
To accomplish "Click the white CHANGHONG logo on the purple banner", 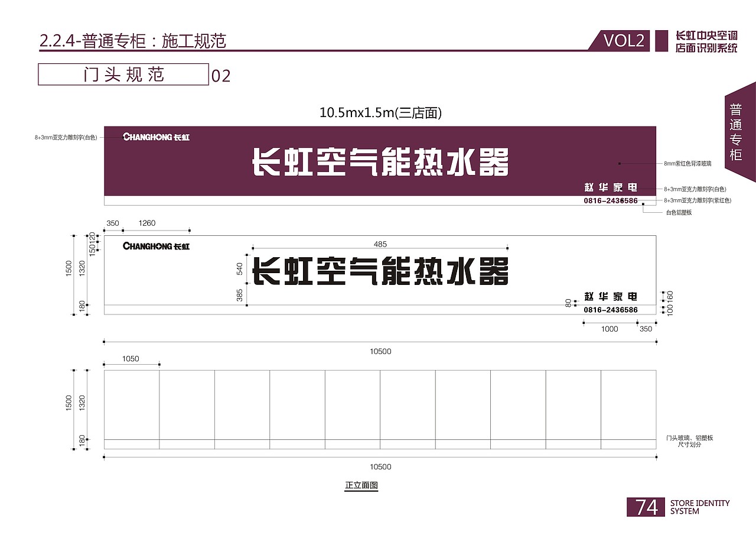I will pos(157,137).
